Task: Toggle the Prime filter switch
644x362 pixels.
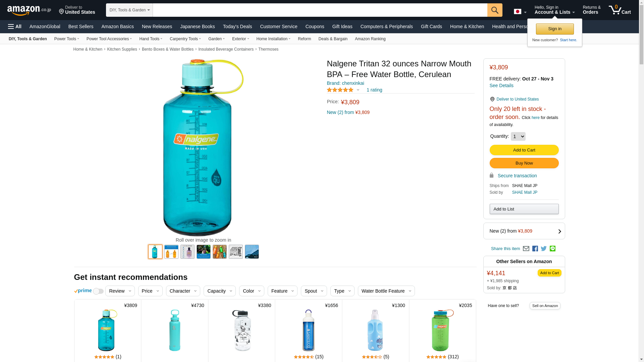Action: [98, 291]
